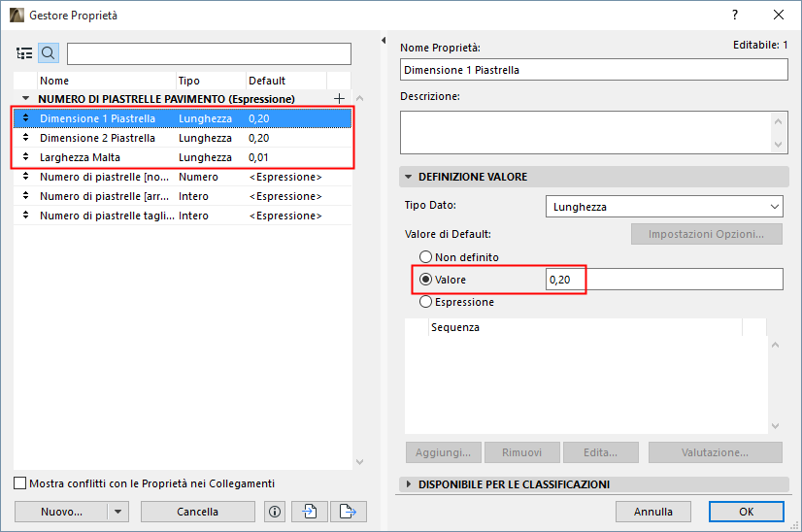The height and width of the screenshot is (532, 802).
Task: Open the info icon button
Action: pyautogui.click(x=275, y=512)
